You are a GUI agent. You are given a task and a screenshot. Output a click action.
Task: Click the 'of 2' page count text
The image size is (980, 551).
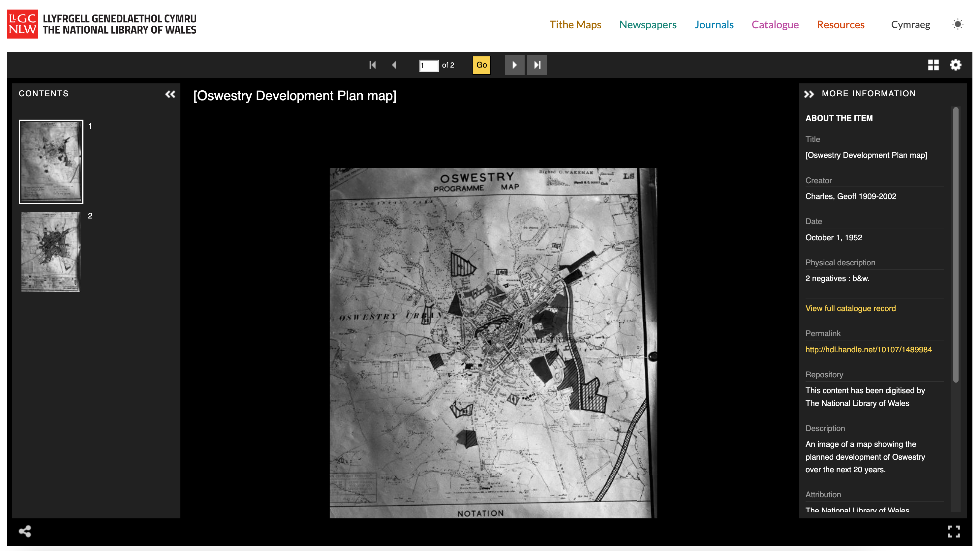pos(448,65)
